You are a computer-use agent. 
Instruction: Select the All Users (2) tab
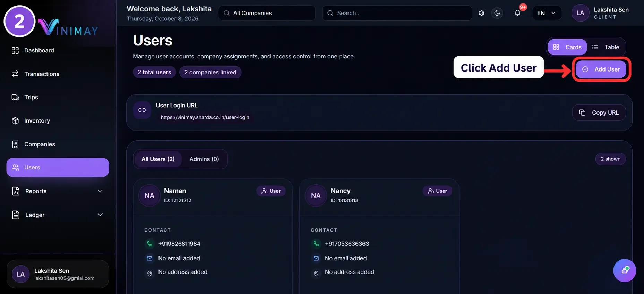point(158,159)
